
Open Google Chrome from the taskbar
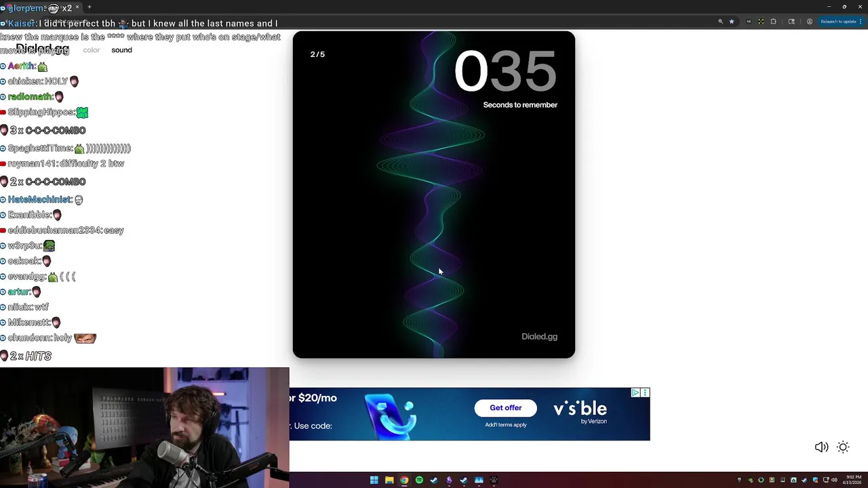click(404, 480)
